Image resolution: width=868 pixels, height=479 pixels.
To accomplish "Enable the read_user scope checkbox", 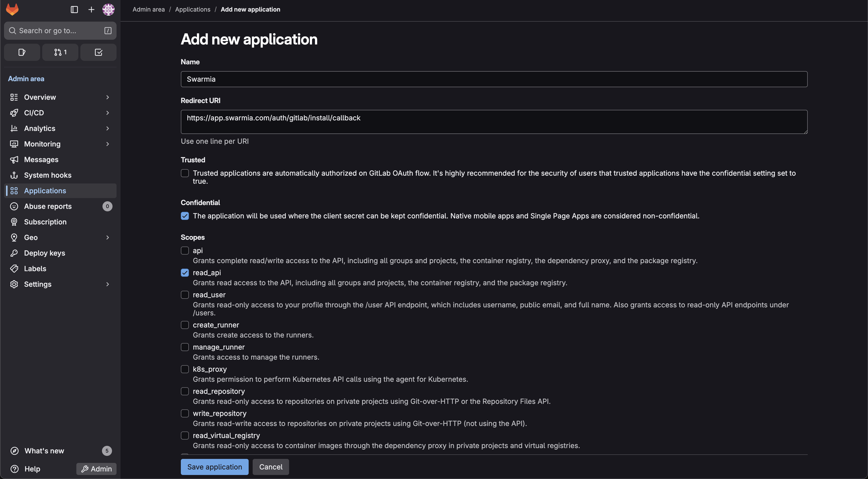I will [185, 295].
